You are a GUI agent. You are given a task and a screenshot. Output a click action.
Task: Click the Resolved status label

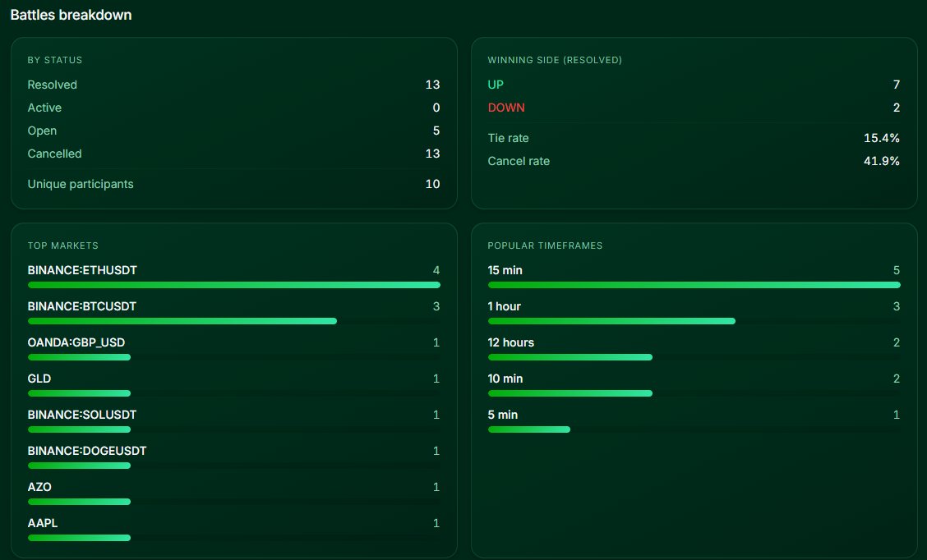[52, 85]
